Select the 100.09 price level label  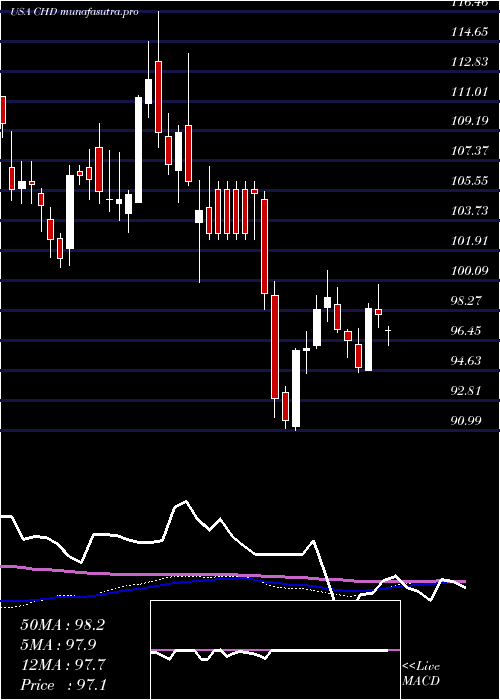[x=470, y=271]
